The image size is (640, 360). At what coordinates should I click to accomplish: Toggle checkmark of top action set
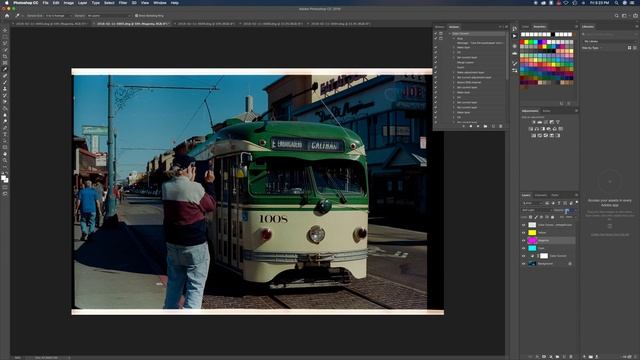[x=436, y=33]
